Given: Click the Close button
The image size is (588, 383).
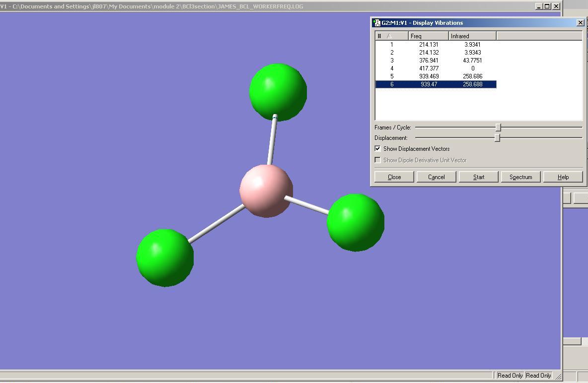Looking at the screenshot, I should click(x=394, y=177).
